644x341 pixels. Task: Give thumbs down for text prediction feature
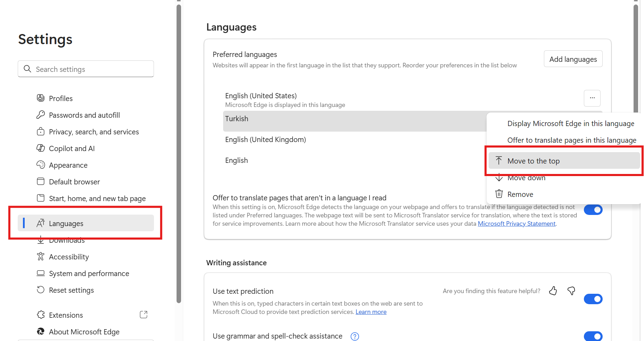[x=571, y=291]
